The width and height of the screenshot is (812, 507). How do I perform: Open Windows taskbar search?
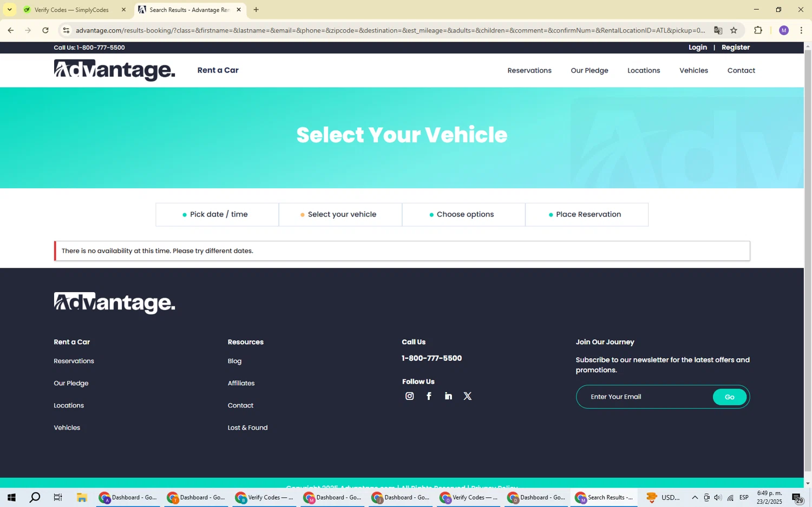35,497
